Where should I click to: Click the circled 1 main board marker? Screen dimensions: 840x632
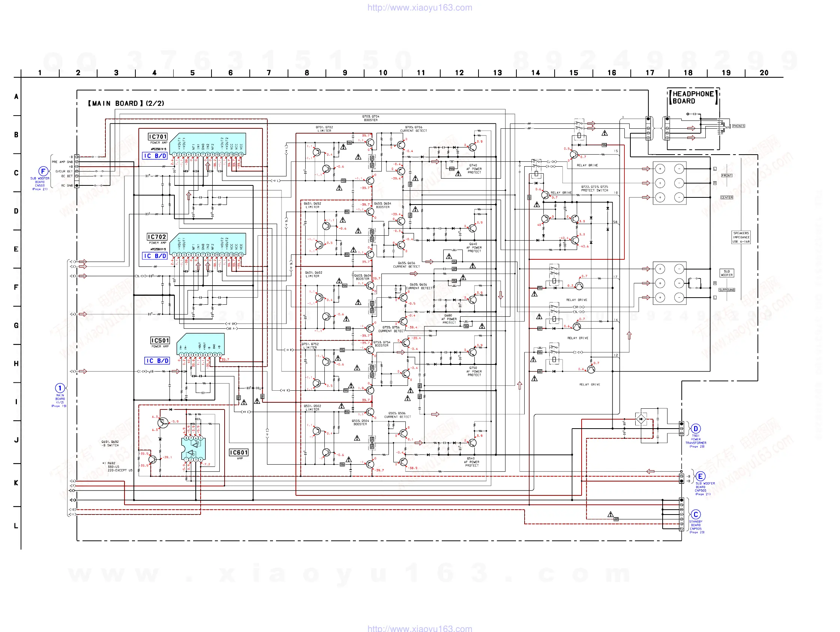(x=60, y=388)
